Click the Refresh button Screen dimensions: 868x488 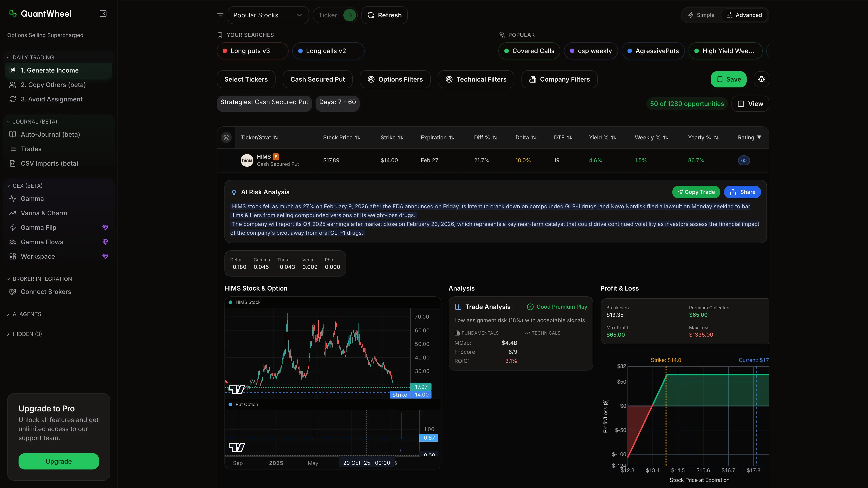click(384, 15)
